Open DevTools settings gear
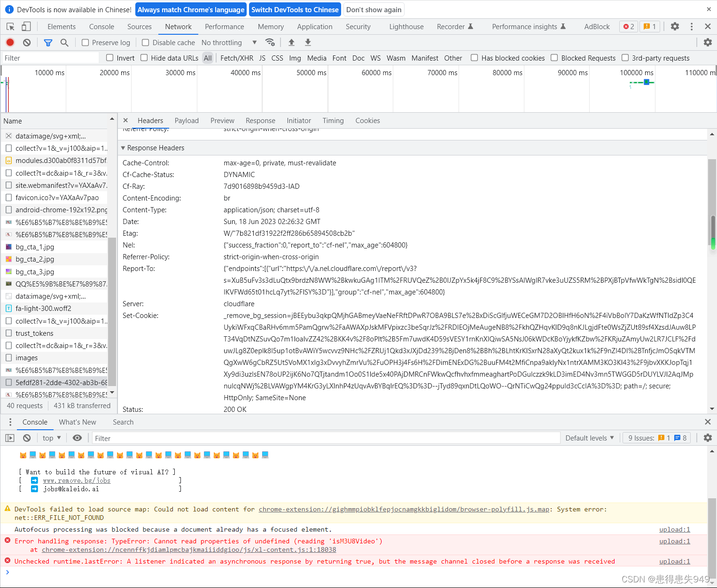The height and width of the screenshot is (588, 717). coord(675,26)
